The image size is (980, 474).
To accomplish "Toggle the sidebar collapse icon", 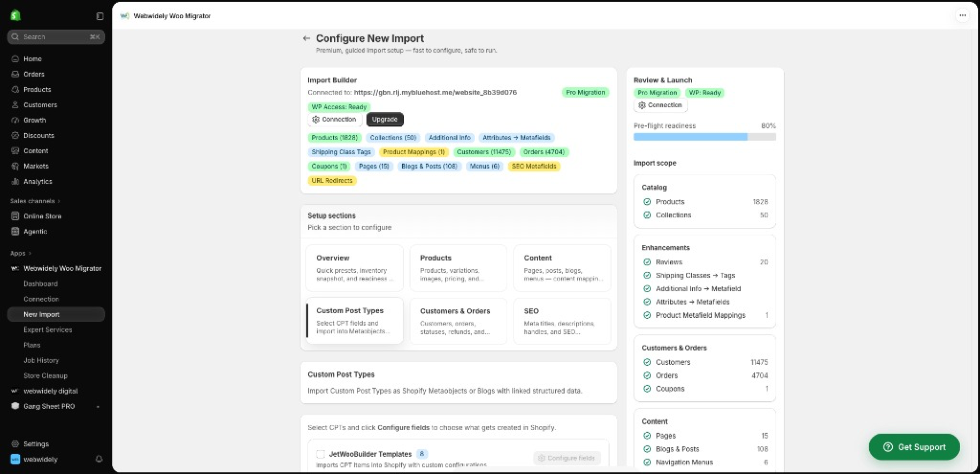I will pos(100,16).
